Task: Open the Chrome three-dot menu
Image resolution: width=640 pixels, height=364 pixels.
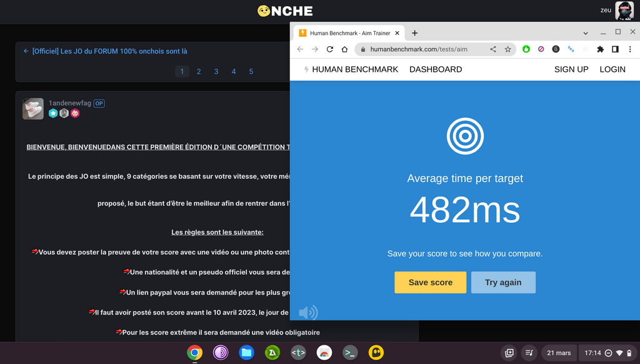Action: coord(630,49)
